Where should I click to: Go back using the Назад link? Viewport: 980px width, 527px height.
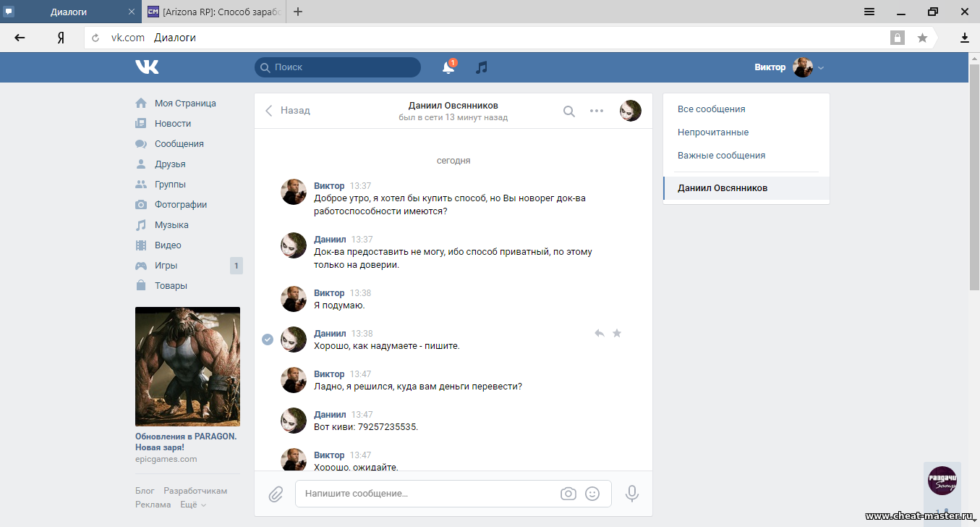click(x=288, y=111)
